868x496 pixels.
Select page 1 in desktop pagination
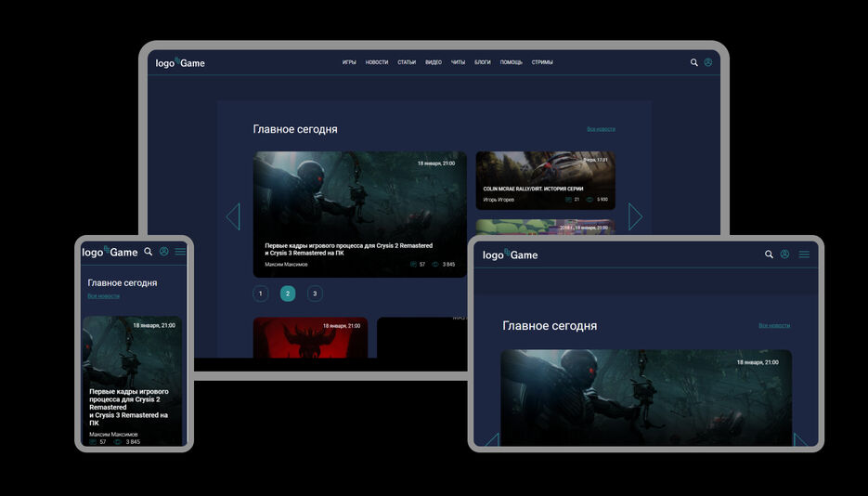tap(260, 294)
